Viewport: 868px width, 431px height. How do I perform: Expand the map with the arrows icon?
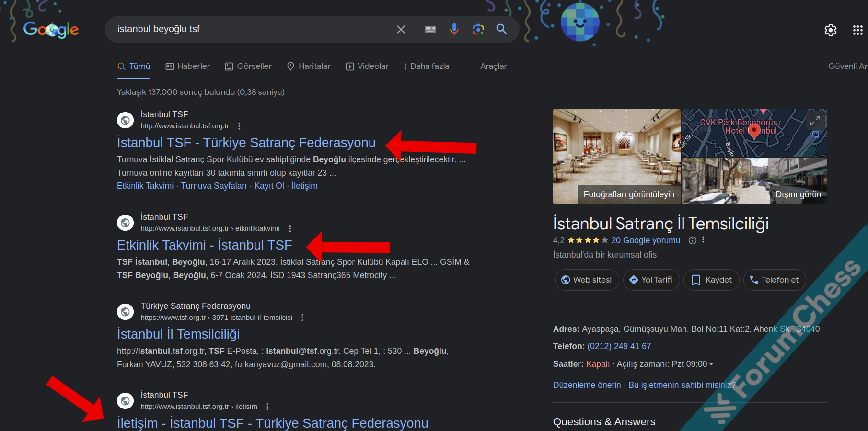click(x=815, y=121)
